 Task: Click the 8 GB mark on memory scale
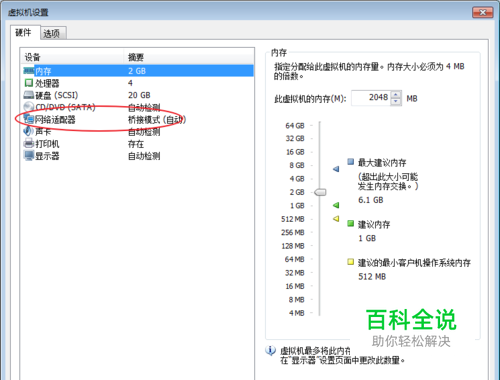297,165
